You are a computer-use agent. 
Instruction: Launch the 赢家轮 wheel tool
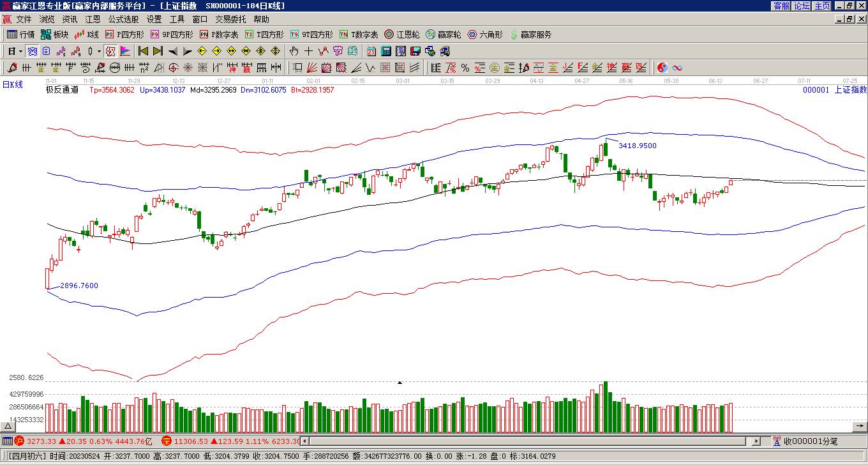[x=444, y=34]
